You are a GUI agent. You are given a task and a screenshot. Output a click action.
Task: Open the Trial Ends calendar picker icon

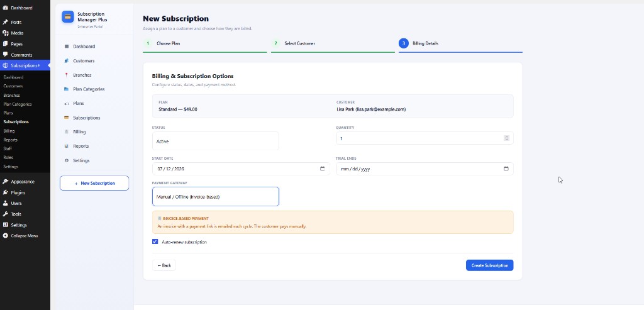coord(506,169)
